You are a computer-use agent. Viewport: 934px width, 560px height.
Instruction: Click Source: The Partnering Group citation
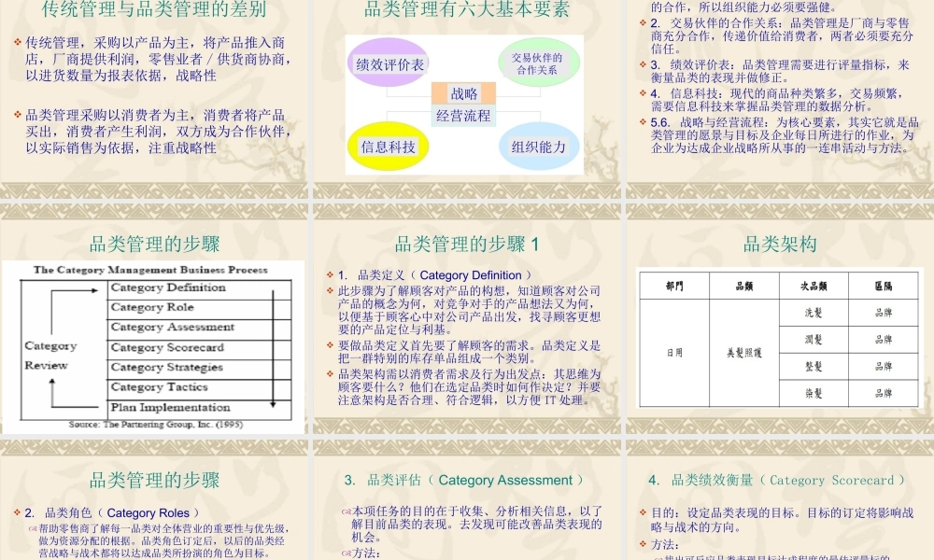coord(155,425)
